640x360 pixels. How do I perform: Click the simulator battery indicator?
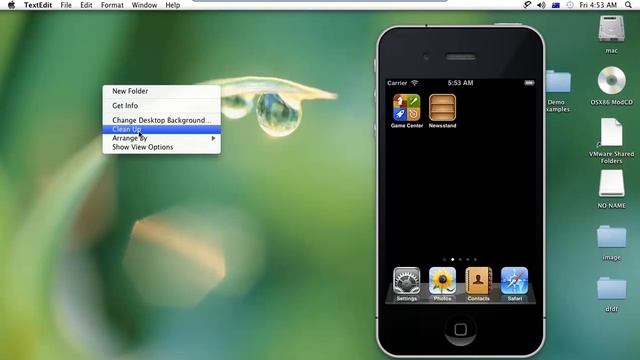click(x=529, y=83)
